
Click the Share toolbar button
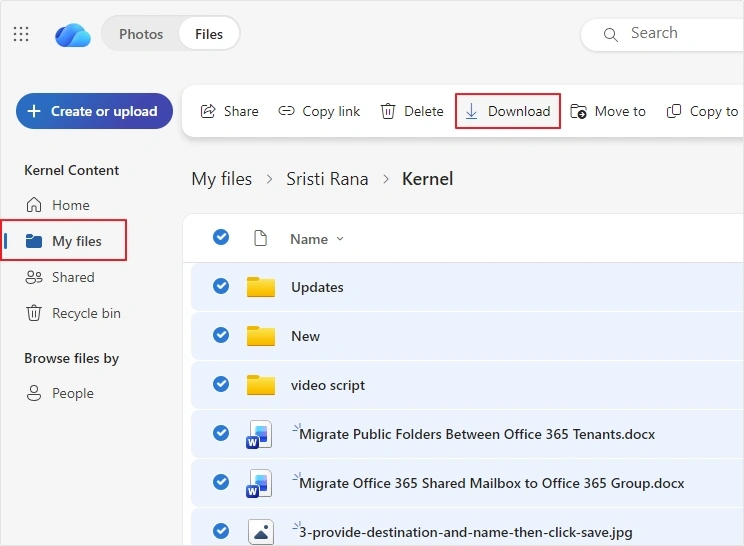[230, 111]
